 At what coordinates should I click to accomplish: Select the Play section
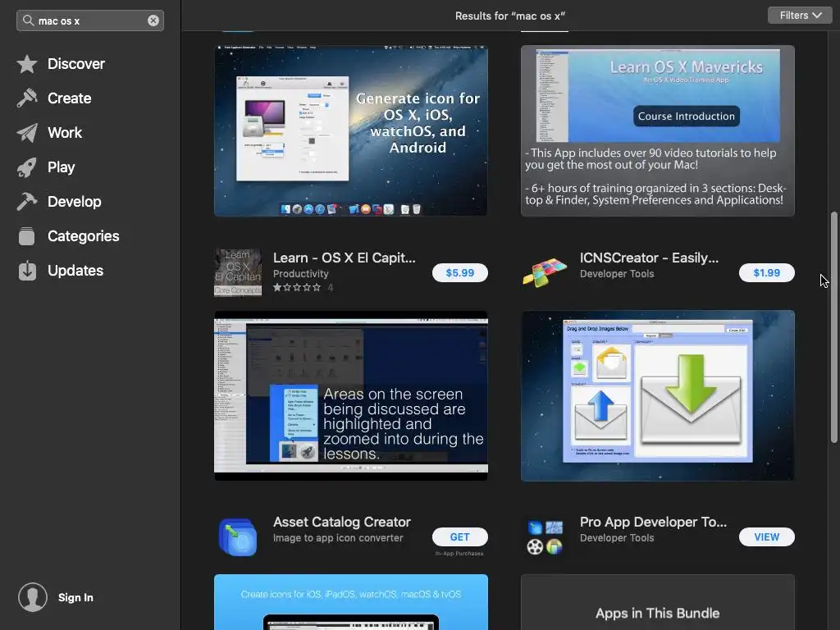tap(61, 167)
